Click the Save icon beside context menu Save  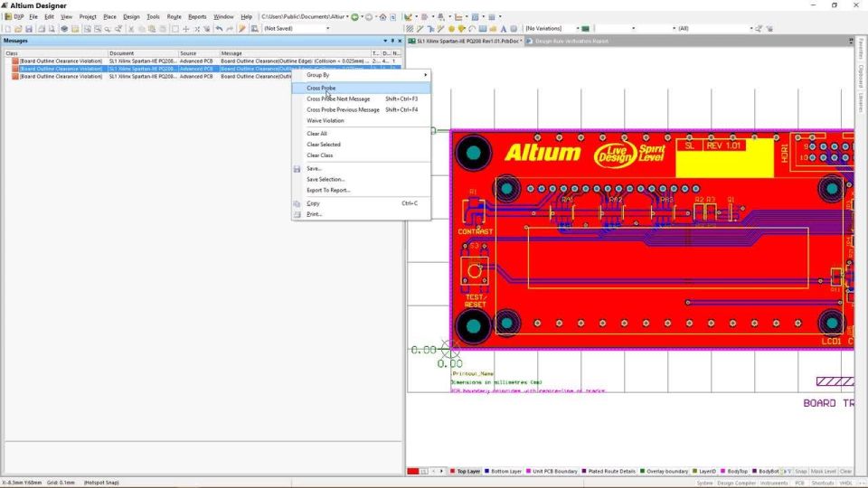pos(297,169)
